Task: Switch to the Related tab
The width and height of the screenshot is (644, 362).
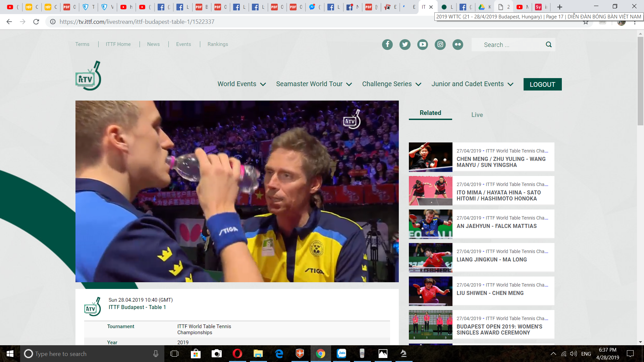Action: (x=430, y=113)
